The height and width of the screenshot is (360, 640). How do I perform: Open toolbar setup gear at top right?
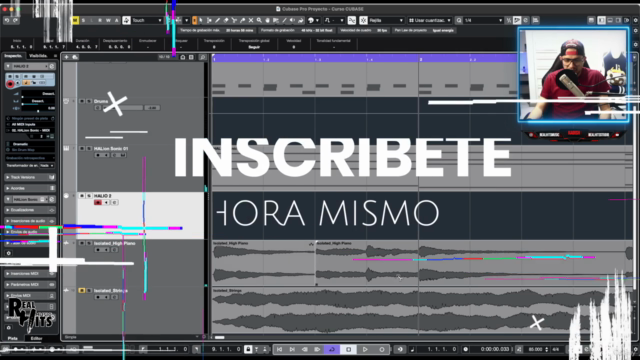point(636,20)
